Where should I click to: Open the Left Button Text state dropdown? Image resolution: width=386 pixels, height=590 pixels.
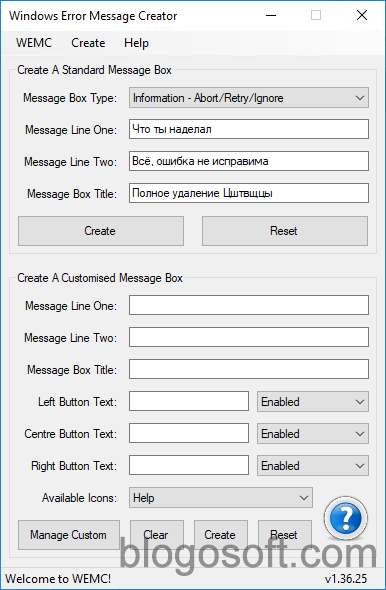click(x=313, y=401)
